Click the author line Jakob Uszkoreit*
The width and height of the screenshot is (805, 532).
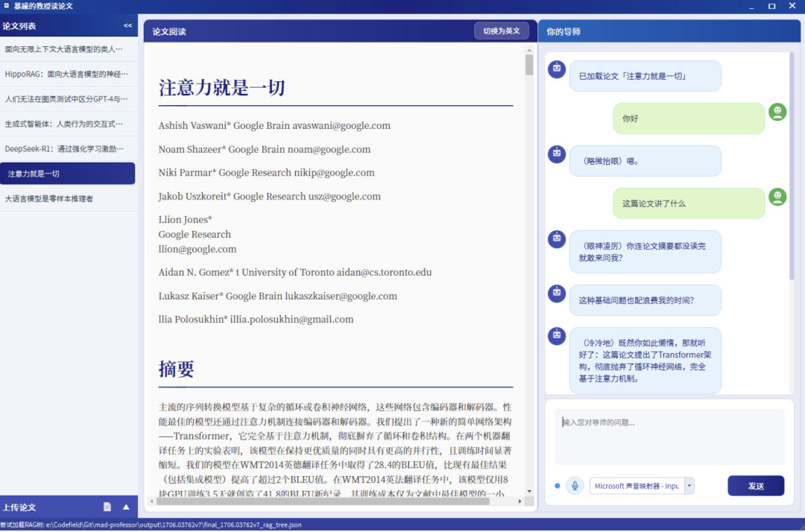pyautogui.click(x=270, y=197)
